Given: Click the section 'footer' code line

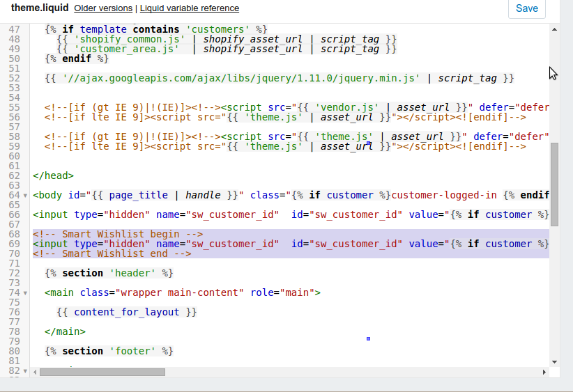Looking at the screenshot, I should click(x=109, y=351).
